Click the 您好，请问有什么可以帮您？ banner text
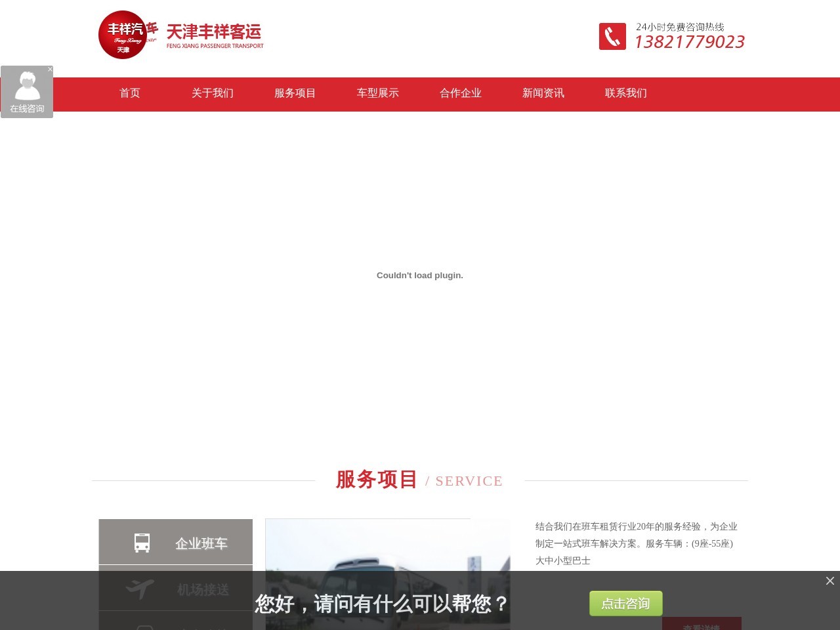The image size is (840, 630). coord(383,604)
